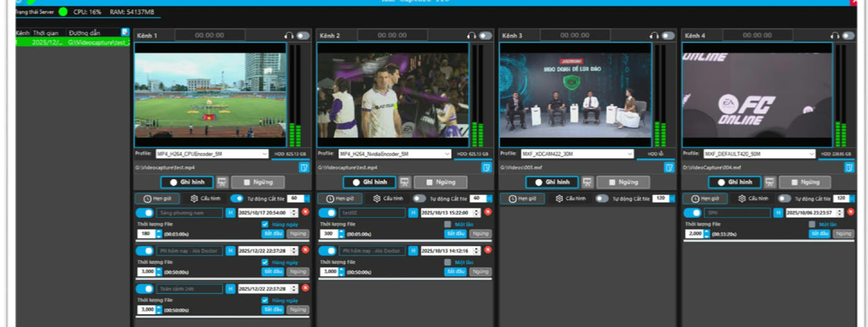Click the green server status indicator
The width and height of the screenshot is (868, 327).
coord(63,12)
